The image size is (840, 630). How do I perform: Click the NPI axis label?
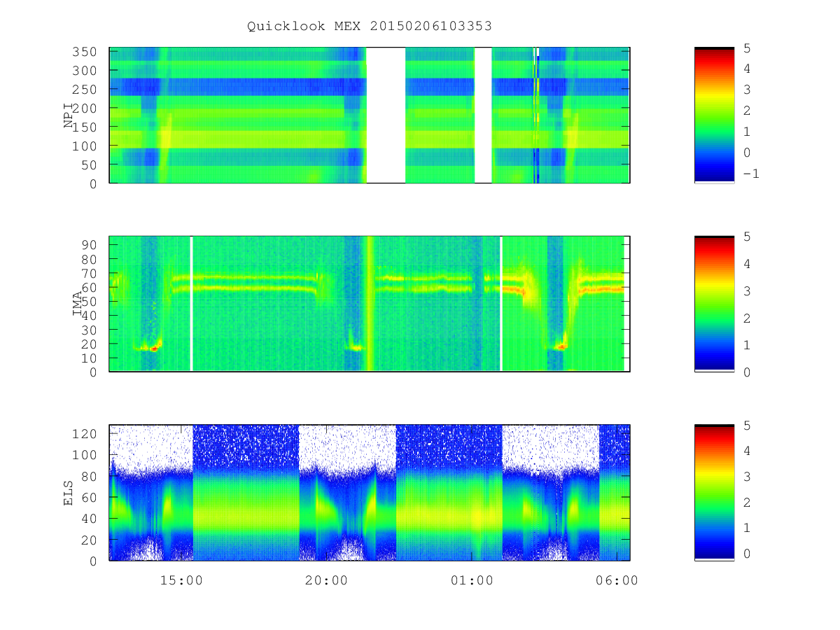coord(69,115)
